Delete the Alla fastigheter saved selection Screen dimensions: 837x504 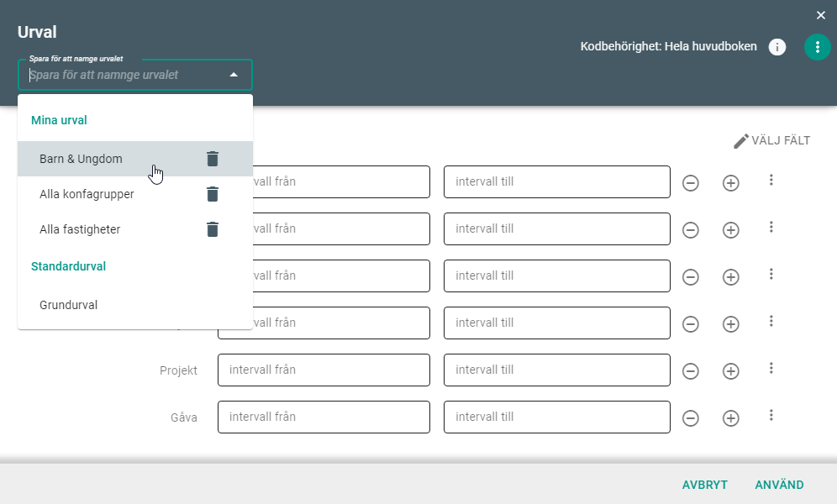213,229
